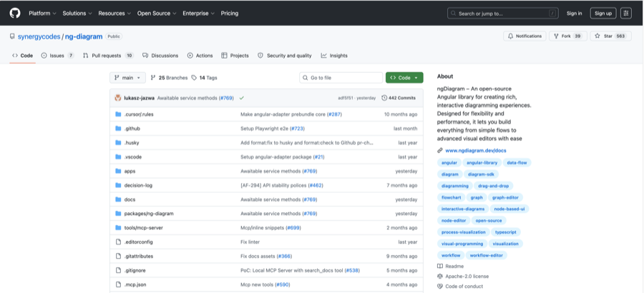Click the Fork count 39
This screenshot has width=644, height=293.
point(577,36)
